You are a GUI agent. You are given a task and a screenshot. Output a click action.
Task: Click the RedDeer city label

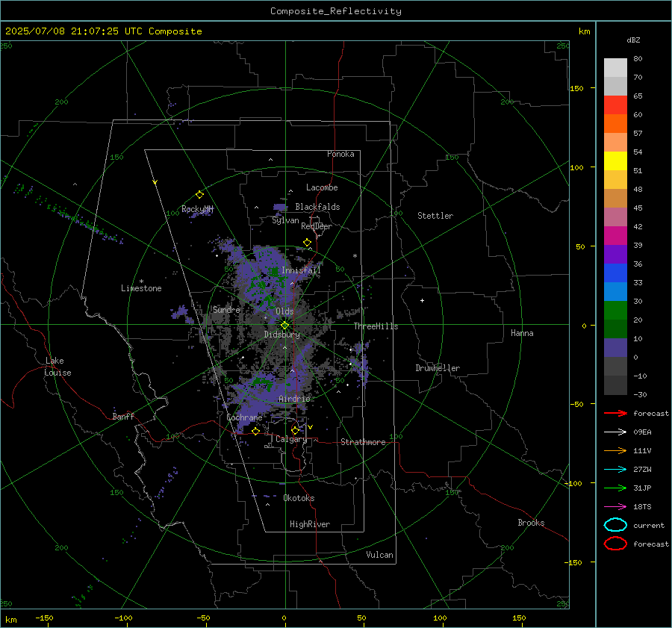pos(317,226)
